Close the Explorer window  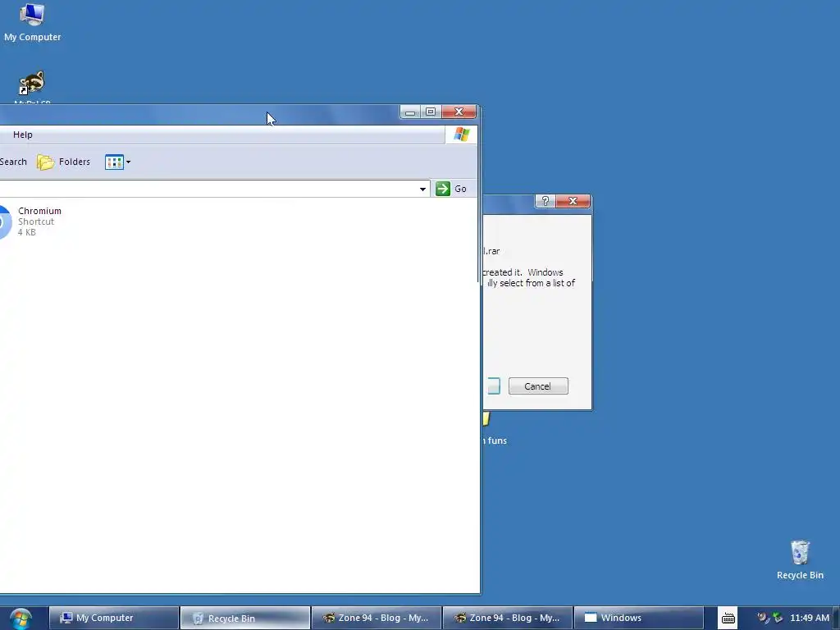[459, 112]
